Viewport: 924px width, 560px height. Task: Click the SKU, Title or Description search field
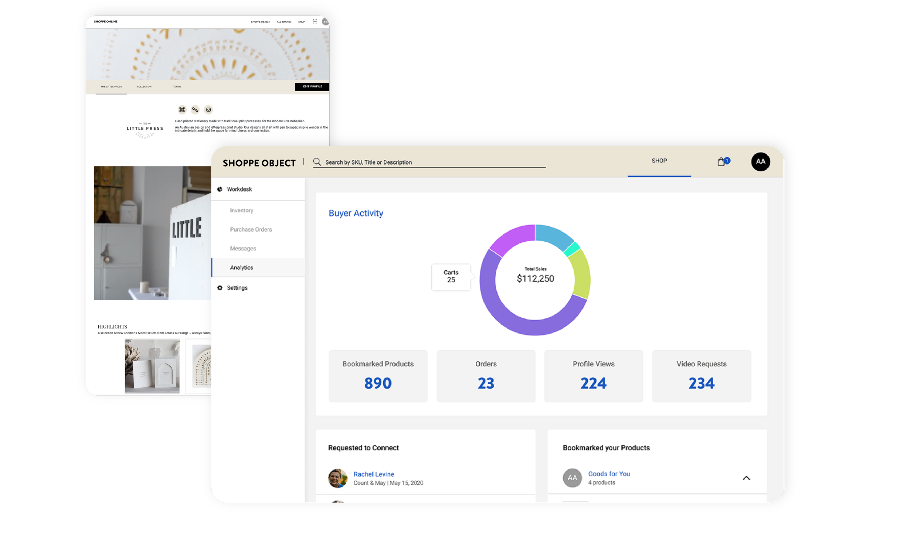coord(431,162)
